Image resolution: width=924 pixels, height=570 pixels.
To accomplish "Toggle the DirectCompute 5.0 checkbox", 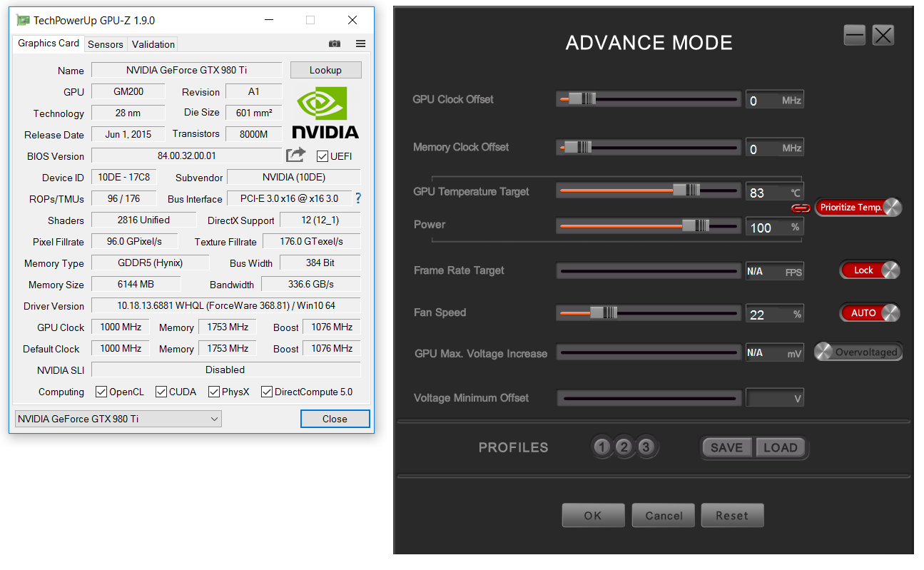I will pyautogui.click(x=267, y=392).
